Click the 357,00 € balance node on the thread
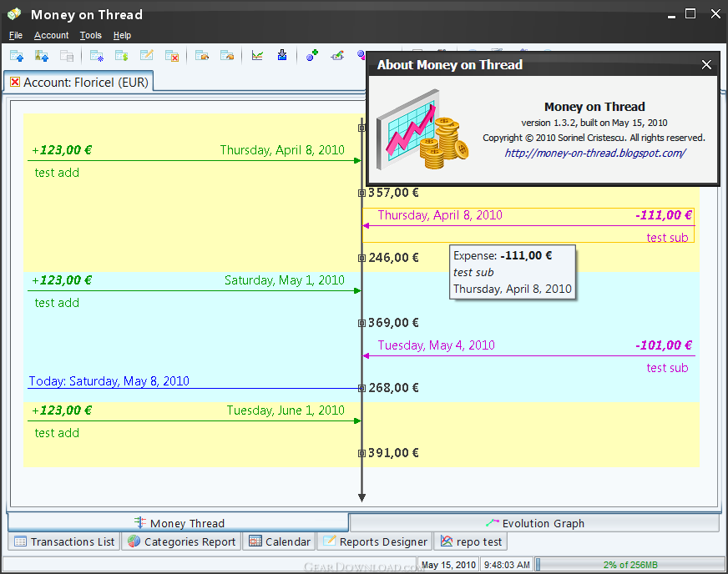 [361, 193]
